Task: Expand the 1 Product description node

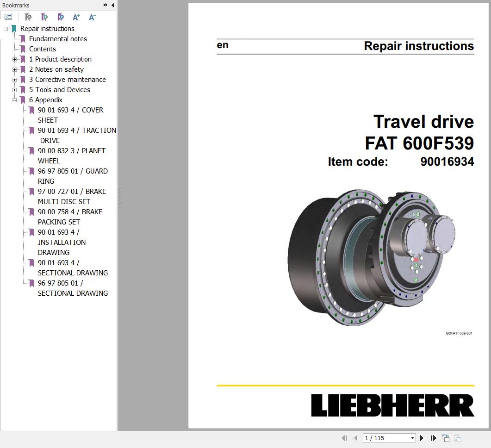Action: [14, 59]
